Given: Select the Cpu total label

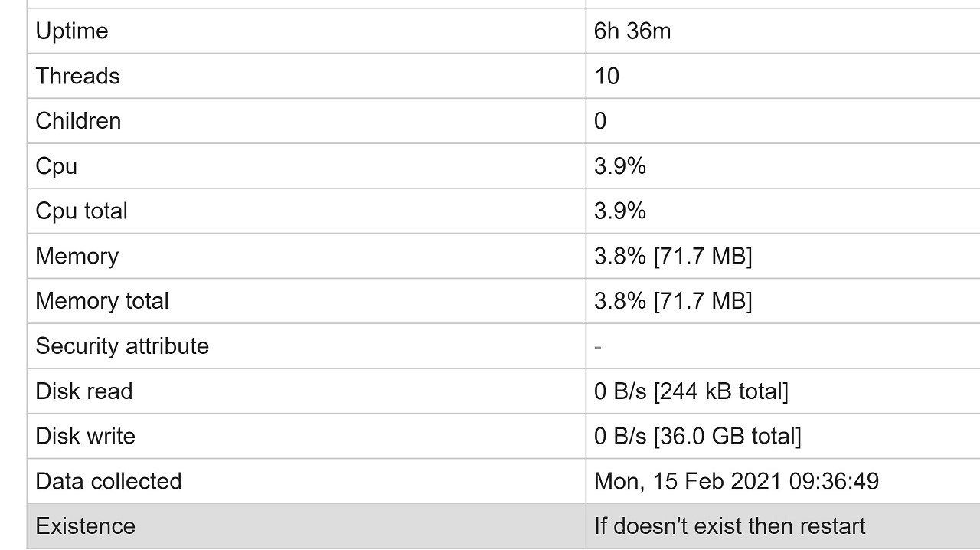Looking at the screenshot, I should click(81, 211).
